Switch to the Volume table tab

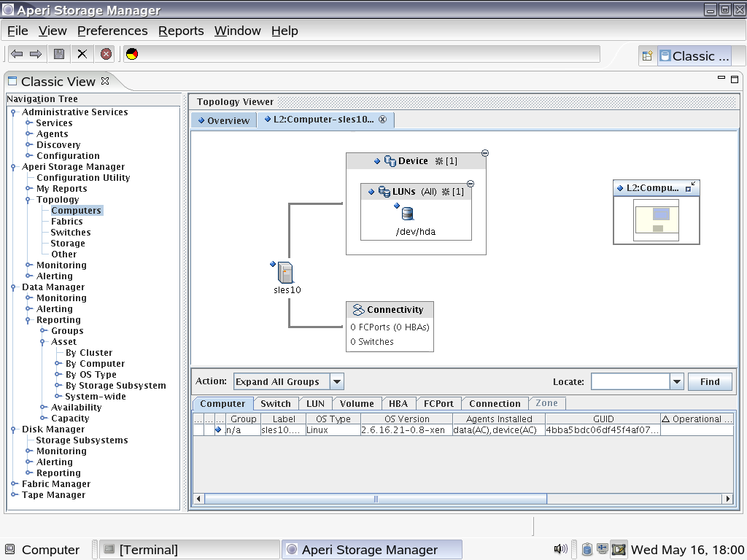[356, 404]
